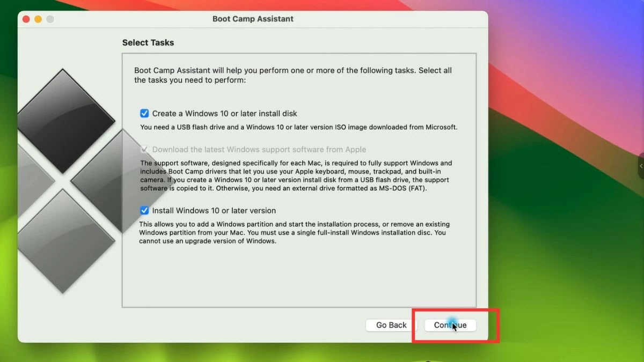This screenshot has width=644, height=362.
Task: Uncheck Create a Windows 10 install disk
Action: (x=144, y=113)
